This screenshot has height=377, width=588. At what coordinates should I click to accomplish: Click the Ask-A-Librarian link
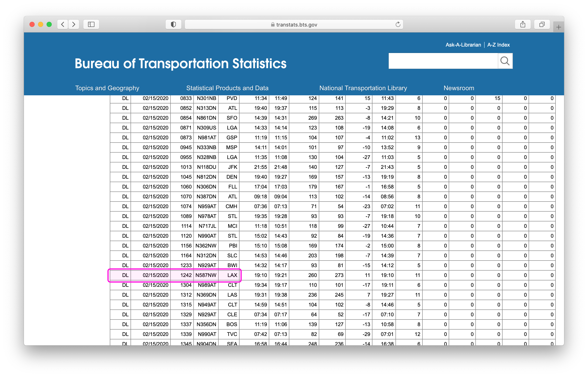click(463, 45)
